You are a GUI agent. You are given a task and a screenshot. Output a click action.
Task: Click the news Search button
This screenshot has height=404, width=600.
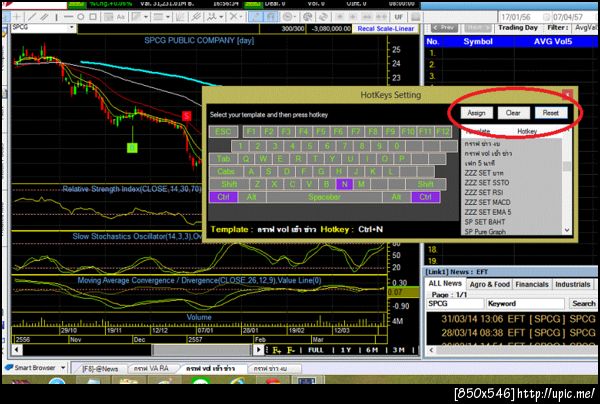tap(584, 303)
